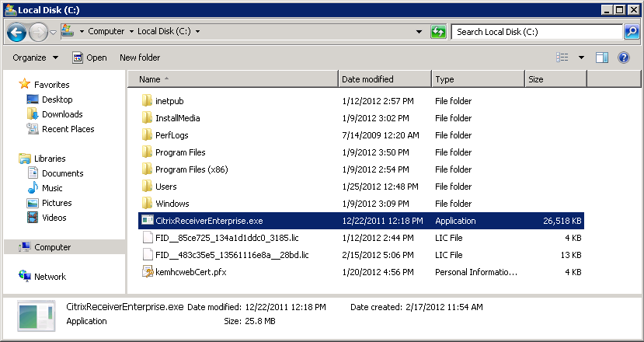Image resolution: width=644 pixels, height=342 pixels.
Task: Toggle the preview pane button
Action: point(601,58)
